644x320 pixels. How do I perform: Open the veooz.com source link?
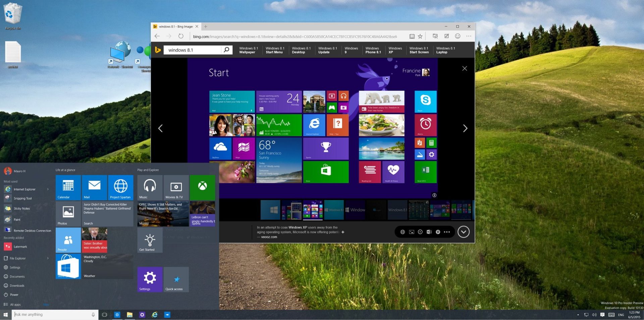point(269,237)
